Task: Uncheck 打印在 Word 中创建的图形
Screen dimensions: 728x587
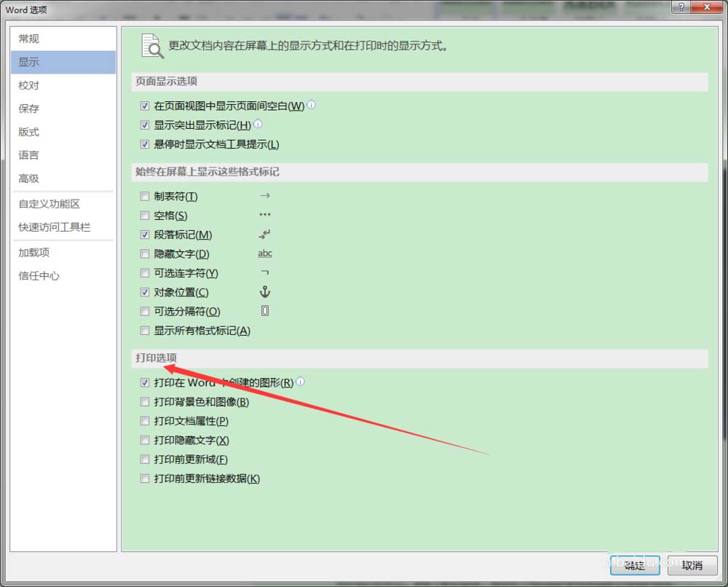Action: click(x=145, y=382)
